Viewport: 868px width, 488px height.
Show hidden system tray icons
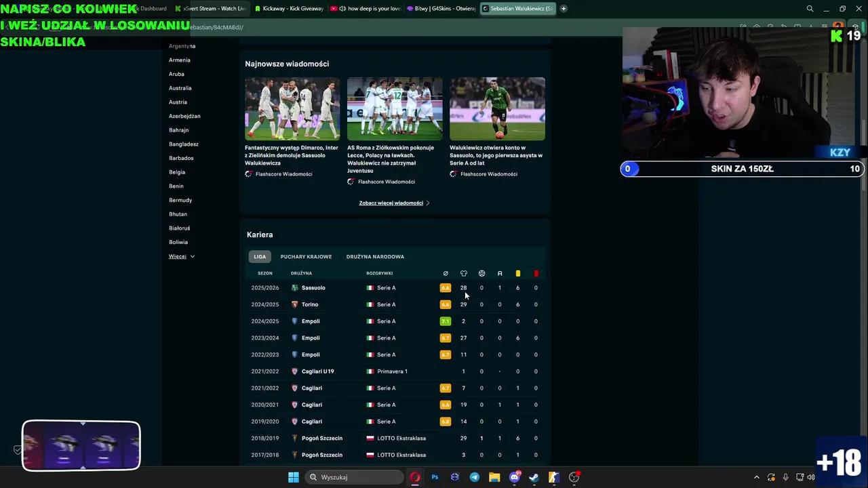pyautogui.click(x=757, y=477)
